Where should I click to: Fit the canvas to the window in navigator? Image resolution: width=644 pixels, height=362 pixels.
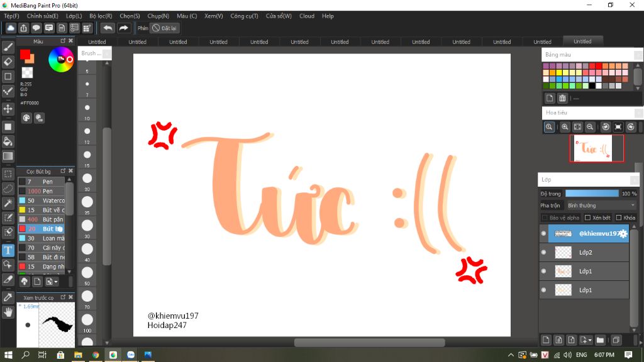click(577, 127)
